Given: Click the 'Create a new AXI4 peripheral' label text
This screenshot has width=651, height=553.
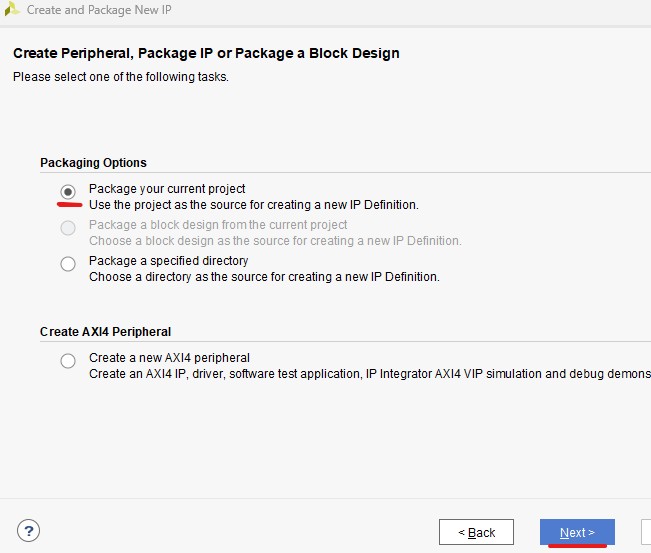Looking at the screenshot, I should pyautogui.click(x=169, y=358).
